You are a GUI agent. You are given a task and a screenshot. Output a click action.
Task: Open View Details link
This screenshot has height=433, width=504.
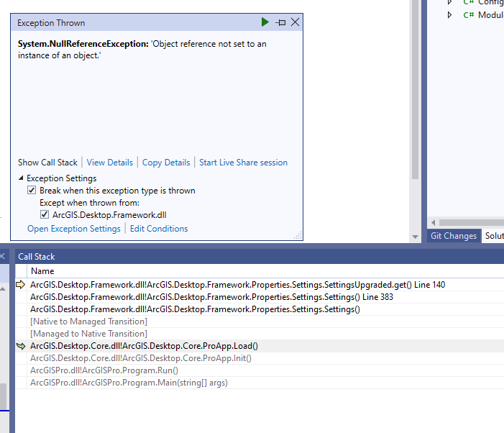109,163
